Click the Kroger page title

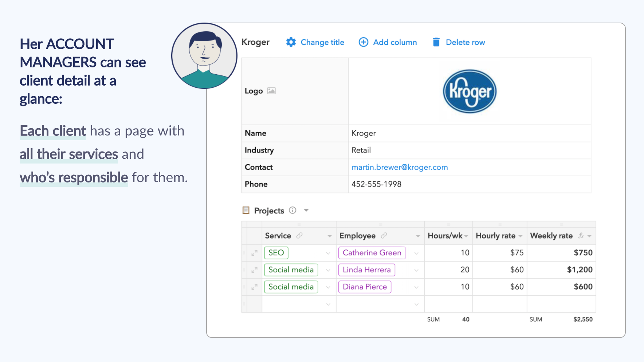pos(255,42)
